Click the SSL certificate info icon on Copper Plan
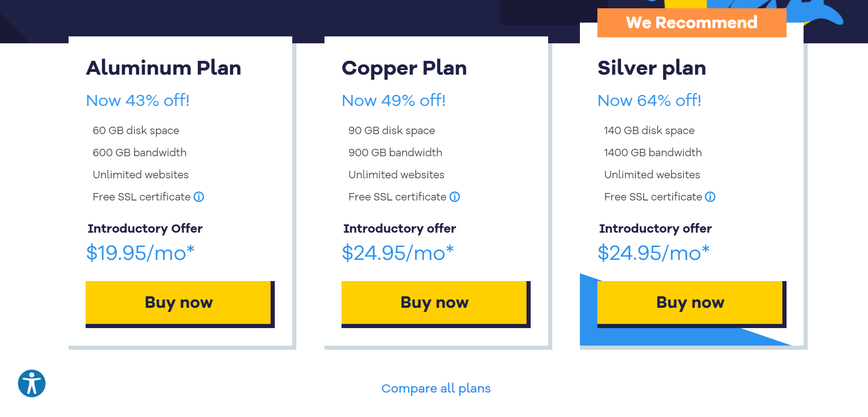868x417 pixels. 455,197
